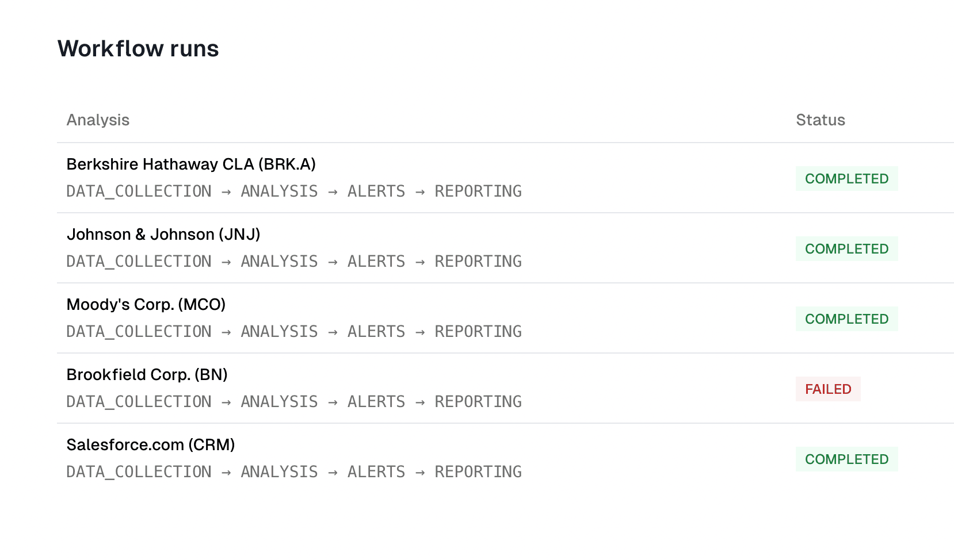Click the COMPLETED badge for Moody's Corp.
The width and height of the screenshot is (954, 560).
[x=846, y=319]
